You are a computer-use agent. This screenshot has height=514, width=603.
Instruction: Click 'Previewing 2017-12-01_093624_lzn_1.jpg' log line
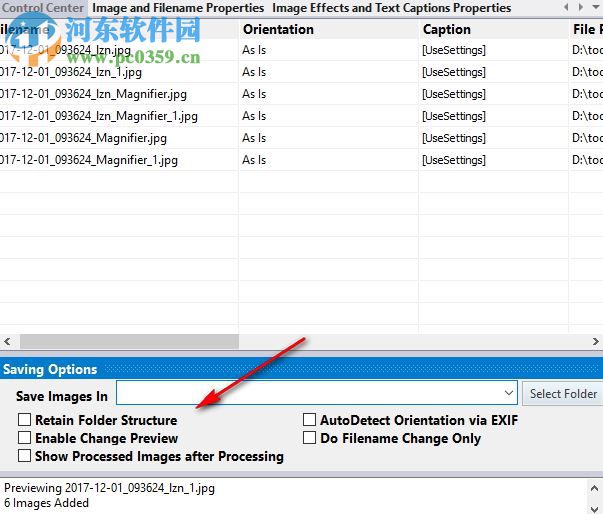pos(109,488)
